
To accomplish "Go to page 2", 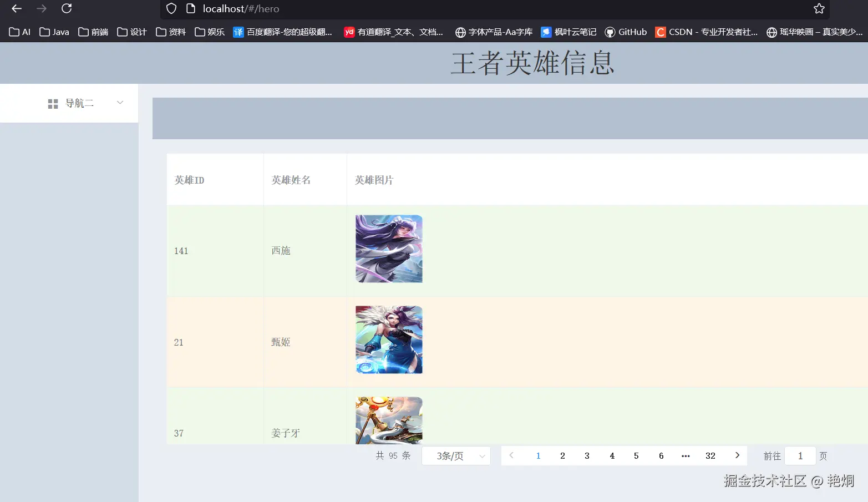I will (x=562, y=456).
